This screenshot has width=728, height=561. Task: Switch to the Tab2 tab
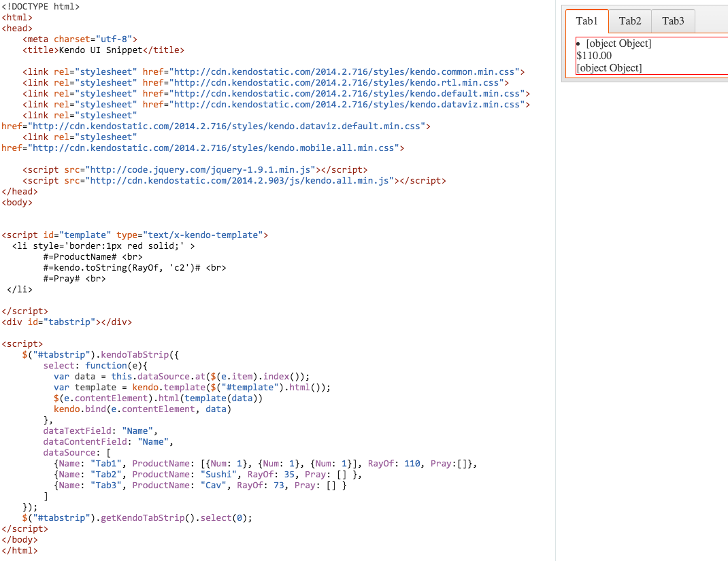(630, 21)
